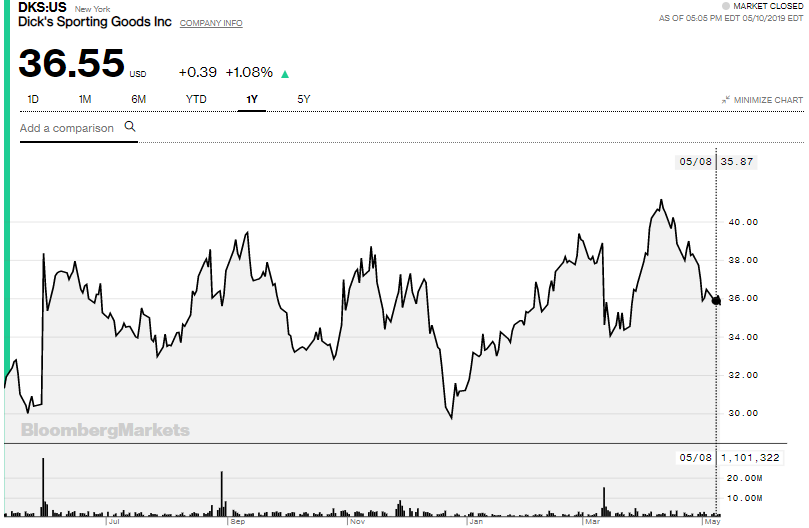Click the May x-axis label
This screenshot has width=809, height=528.
click(713, 522)
